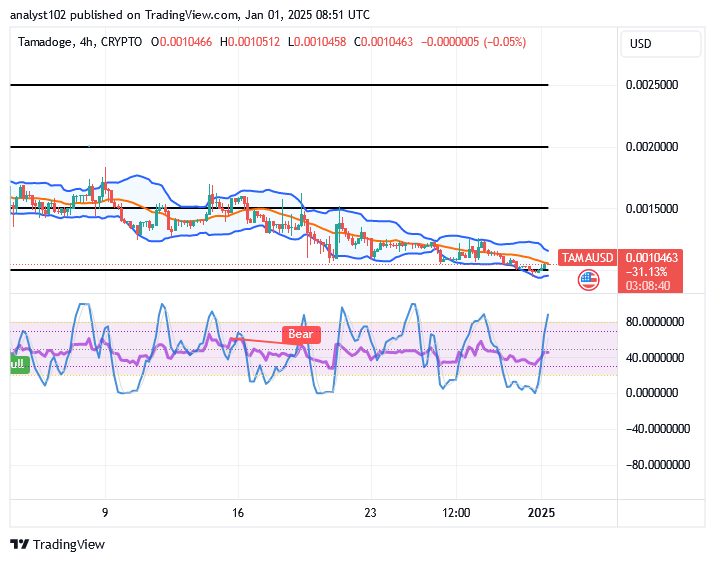The image size is (715, 562).
Task: Click the USD currency selector
Action: coord(660,44)
